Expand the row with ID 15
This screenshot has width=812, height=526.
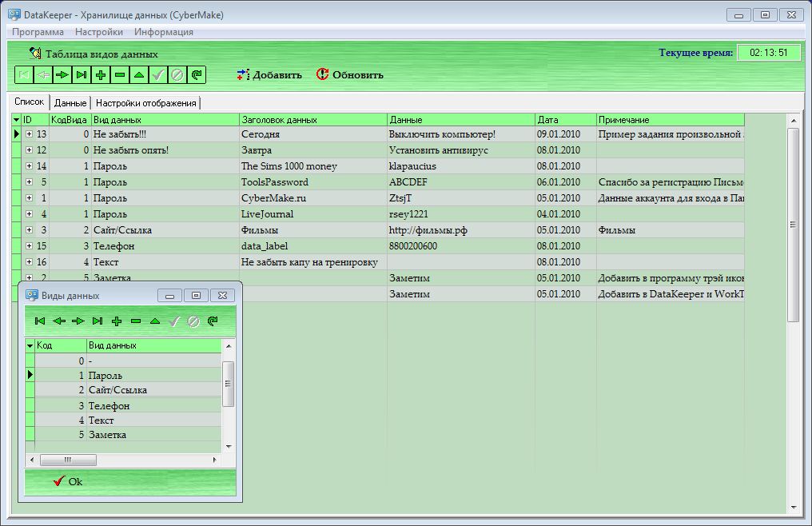[29, 246]
